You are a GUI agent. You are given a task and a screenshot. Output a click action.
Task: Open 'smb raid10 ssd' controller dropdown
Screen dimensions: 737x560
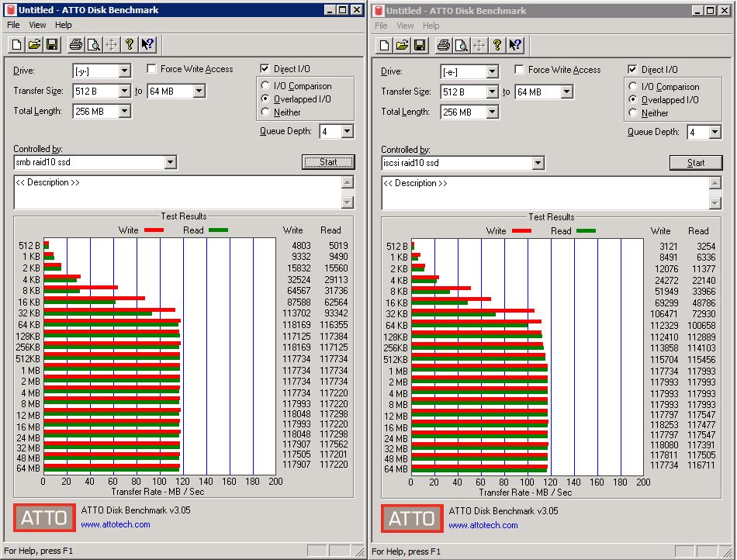(x=170, y=163)
